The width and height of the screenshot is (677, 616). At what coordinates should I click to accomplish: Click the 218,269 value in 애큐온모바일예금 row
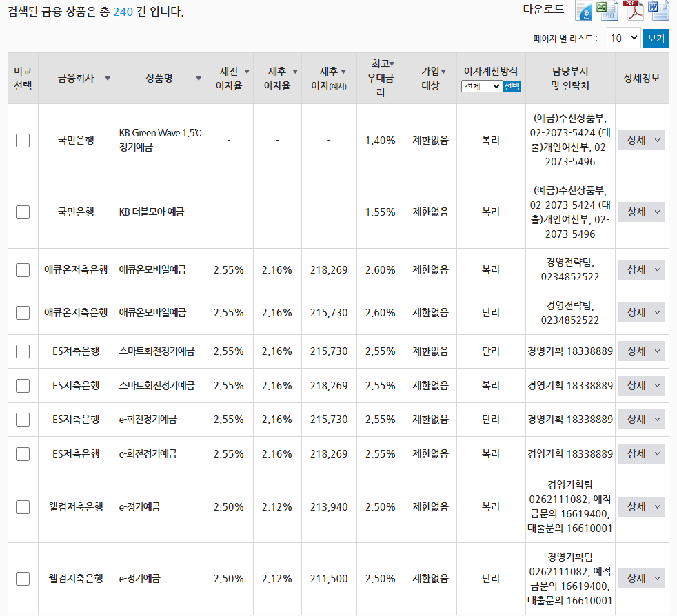[x=329, y=270]
